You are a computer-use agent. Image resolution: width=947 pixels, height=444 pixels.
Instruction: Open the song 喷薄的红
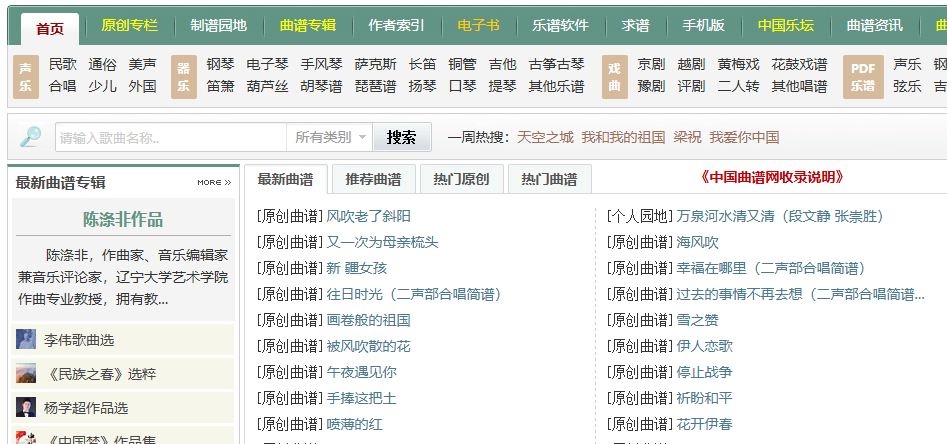[355, 424]
